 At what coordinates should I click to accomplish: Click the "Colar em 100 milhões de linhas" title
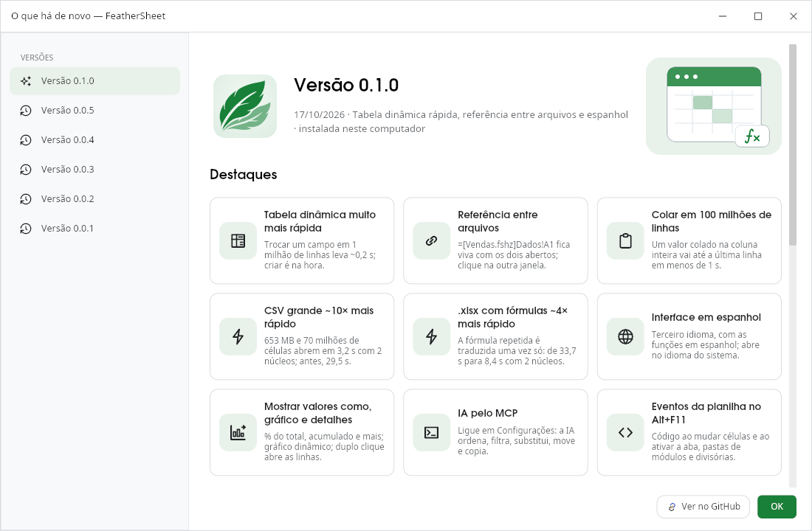coord(712,221)
